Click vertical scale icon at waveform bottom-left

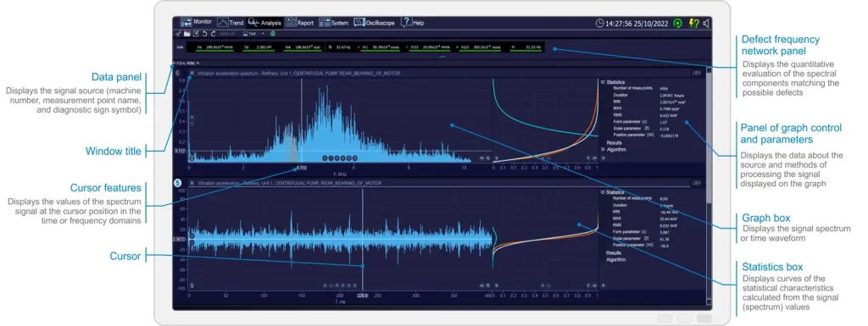click(x=192, y=285)
